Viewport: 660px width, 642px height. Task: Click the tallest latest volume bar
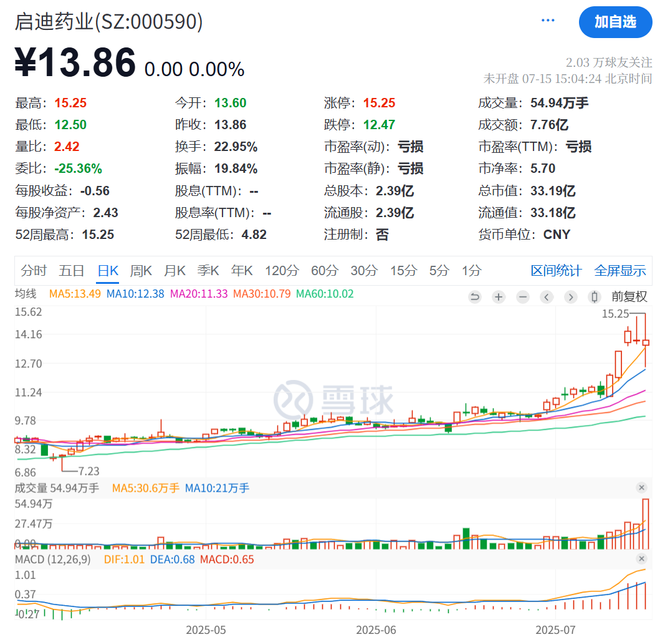click(x=646, y=524)
